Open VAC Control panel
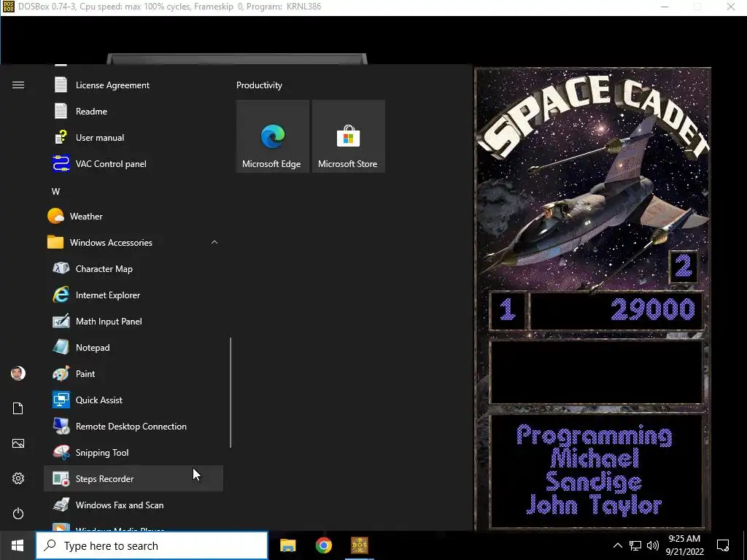Image resolution: width=747 pixels, height=560 pixels. pyautogui.click(x=133, y=164)
